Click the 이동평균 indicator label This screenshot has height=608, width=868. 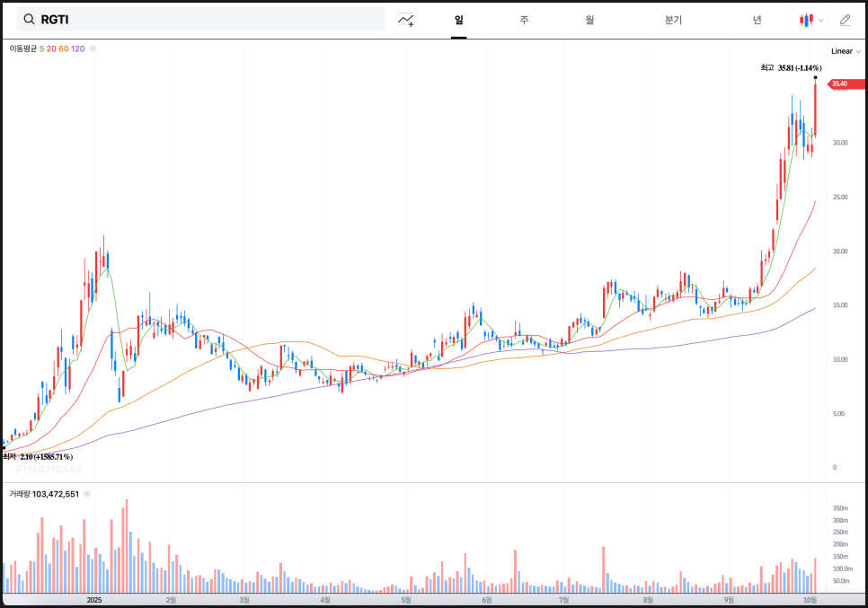click(x=23, y=48)
